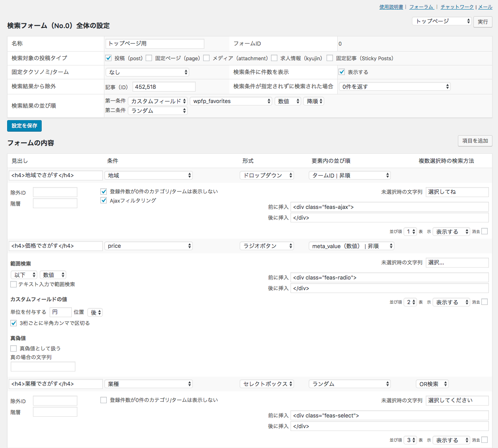Expand the 固定タクソノミ/ターム dropdown

[147, 72]
